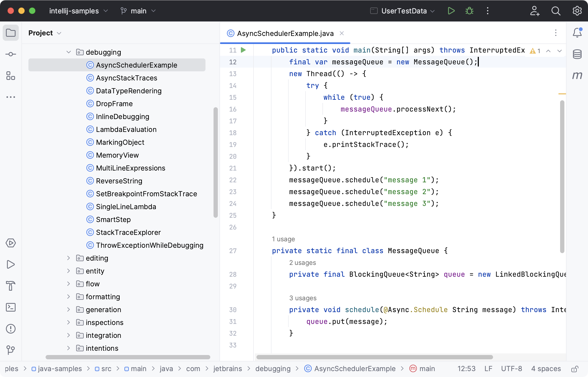This screenshot has width=588, height=377.
Task: Open the Structure tool window
Action: (x=11, y=76)
